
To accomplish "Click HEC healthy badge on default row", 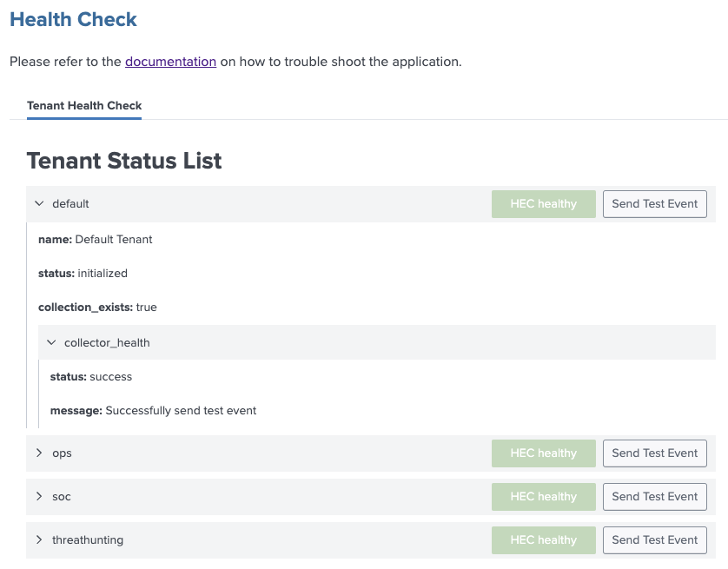I will [543, 204].
